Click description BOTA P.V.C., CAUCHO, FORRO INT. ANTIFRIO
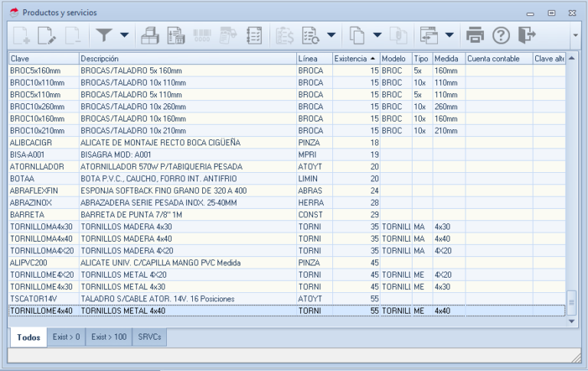Image resolution: width=588 pixels, height=371 pixels. click(158, 179)
